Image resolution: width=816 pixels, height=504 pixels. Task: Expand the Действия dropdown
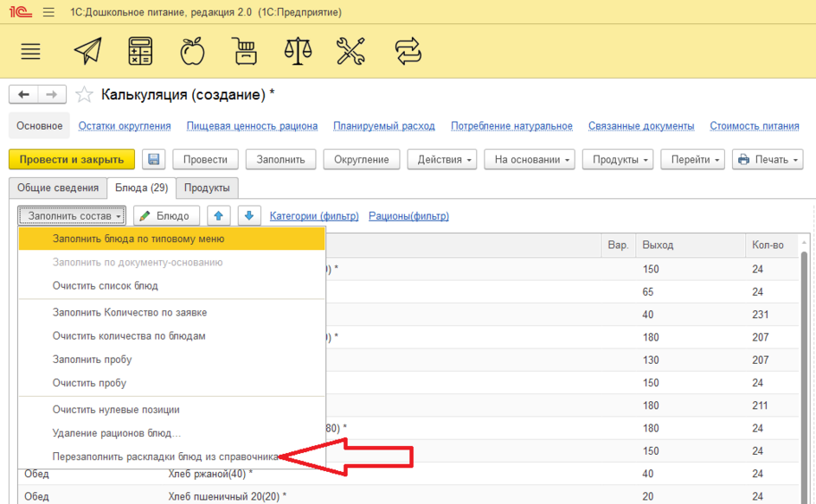tap(446, 160)
